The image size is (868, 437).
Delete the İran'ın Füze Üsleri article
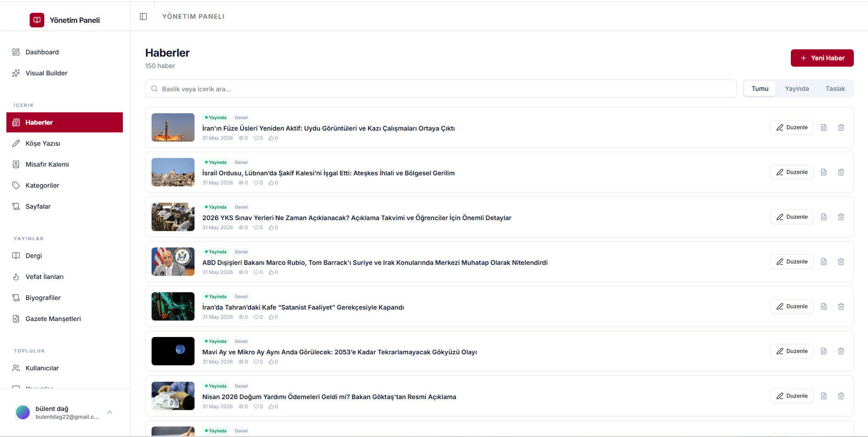pos(841,127)
